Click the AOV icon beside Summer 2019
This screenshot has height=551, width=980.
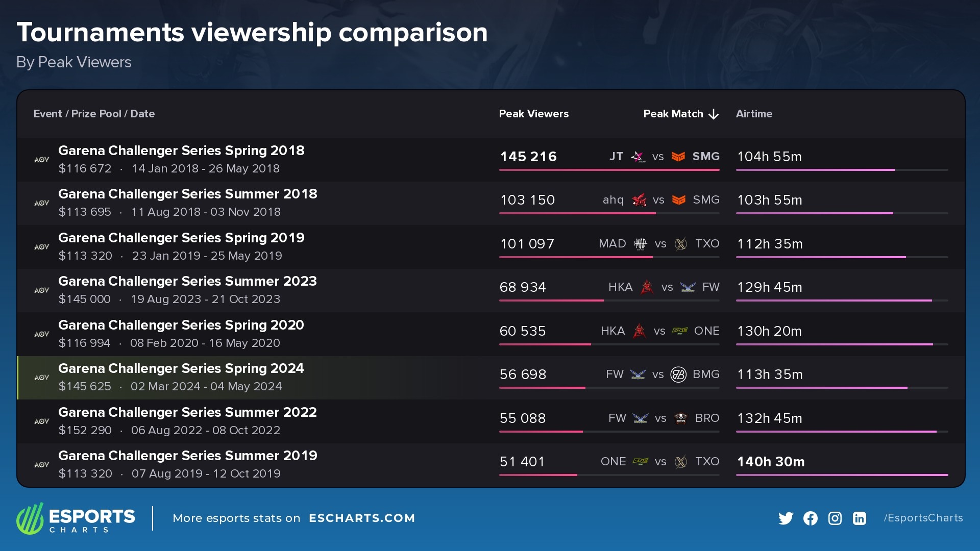point(42,465)
